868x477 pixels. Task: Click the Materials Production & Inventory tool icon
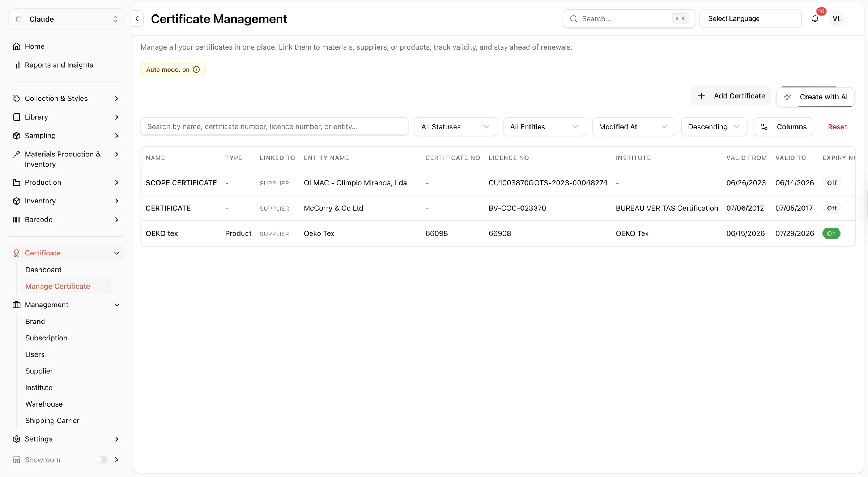[16, 154]
